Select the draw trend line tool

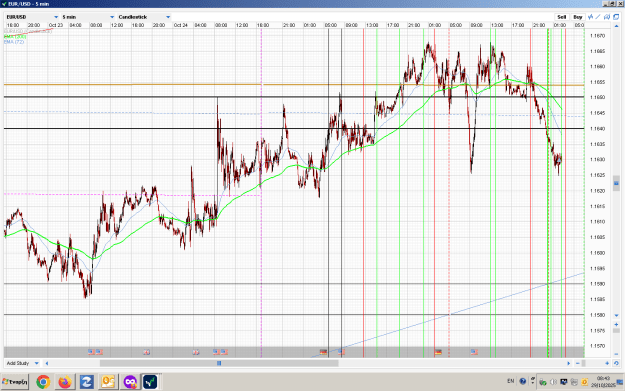pos(598,17)
